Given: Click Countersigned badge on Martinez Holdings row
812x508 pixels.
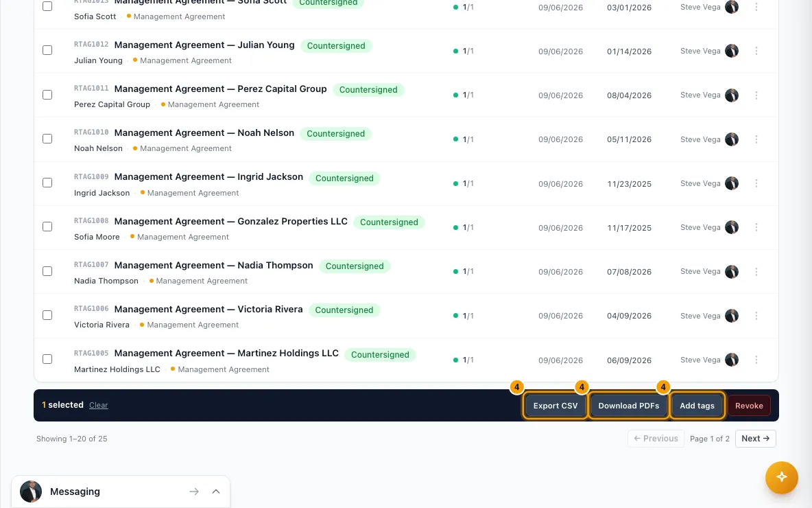Looking at the screenshot, I should point(380,354).
